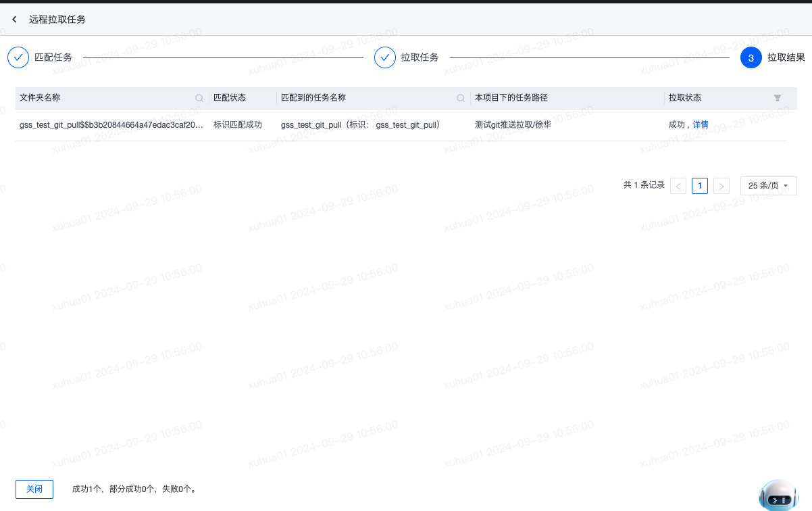This screenshot has width=812, height=511.
Task: Open the 详情 link for the successful pull
Action: pos(701,124)
